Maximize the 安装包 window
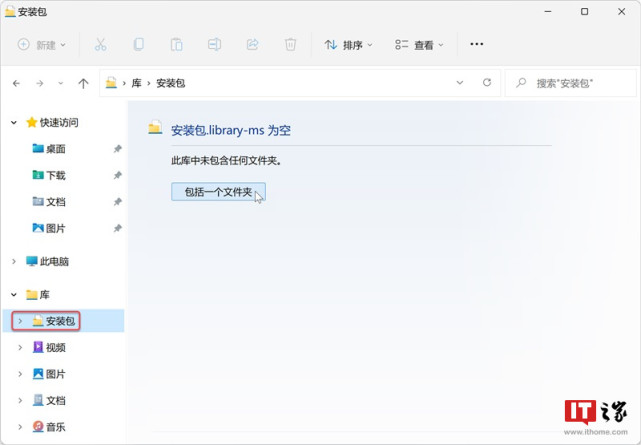This screenshot has height=445, width=641. click(585, 11)
